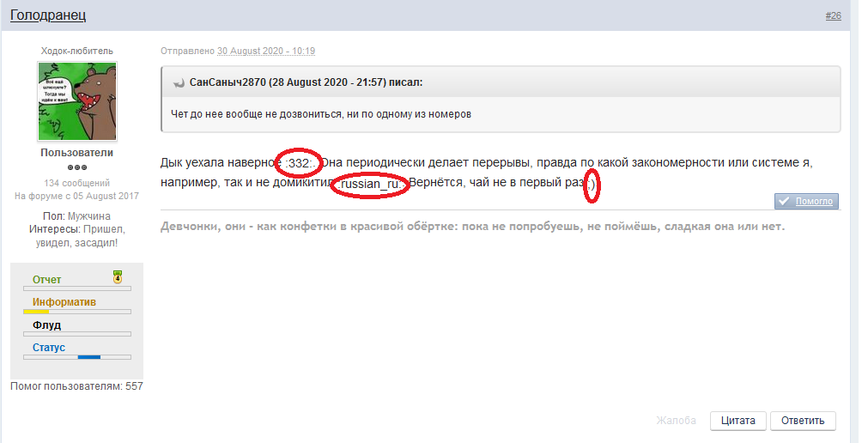Click the quoted author СанСаныч2870 header
868x443 pixels.
click(306, 83)
